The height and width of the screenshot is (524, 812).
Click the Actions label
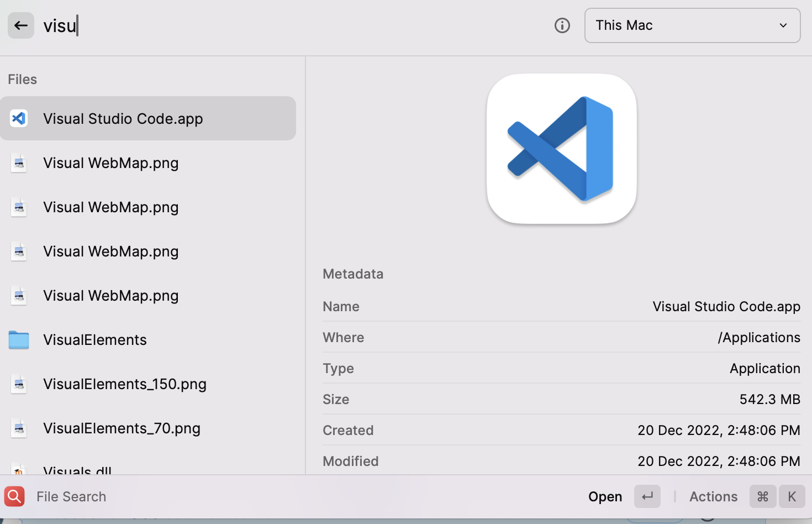(x=713, y=496)
